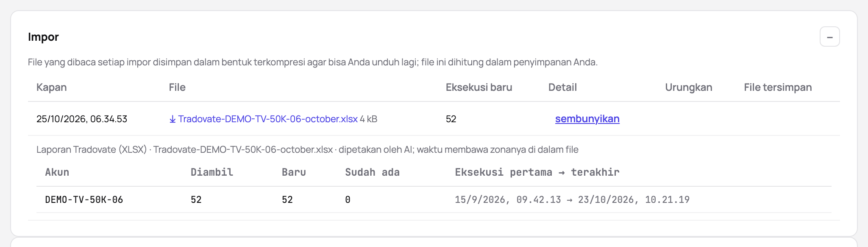
Task: Click the 52 value under Eksekusi baru
Action: (451, 119)
